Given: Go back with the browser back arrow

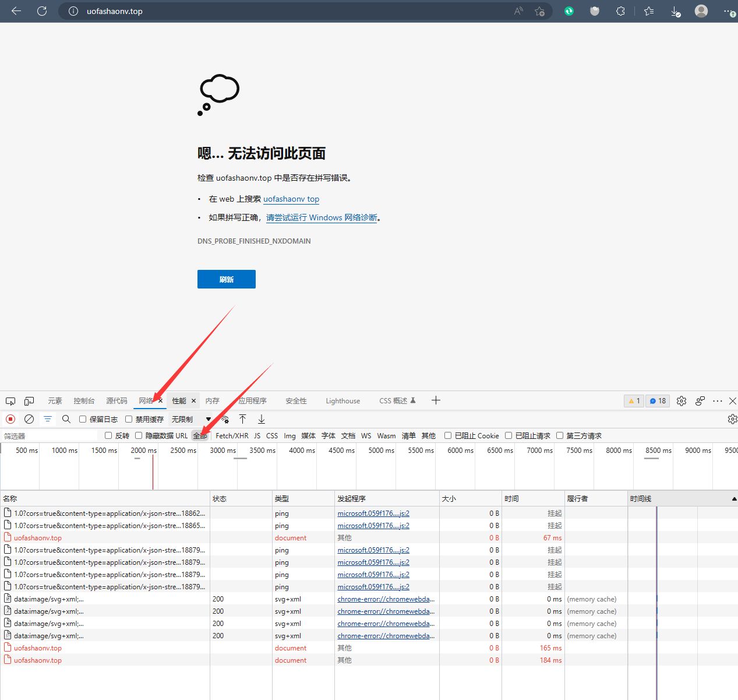Looking at the screenshot, I should click(16, 11).
